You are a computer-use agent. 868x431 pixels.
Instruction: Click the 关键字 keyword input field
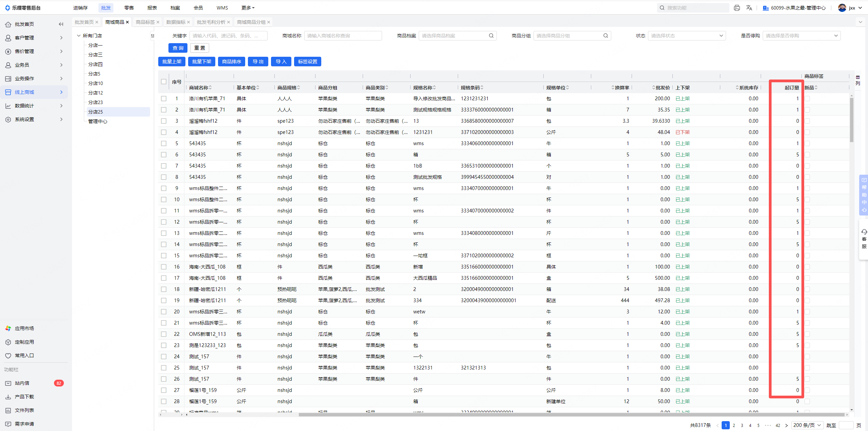228,36
